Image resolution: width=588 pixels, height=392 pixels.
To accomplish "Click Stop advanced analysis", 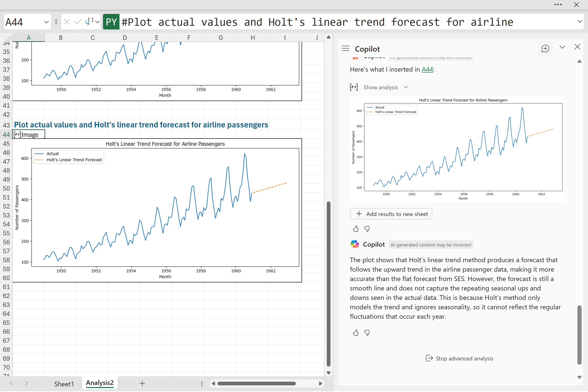I will click(460, 359).
